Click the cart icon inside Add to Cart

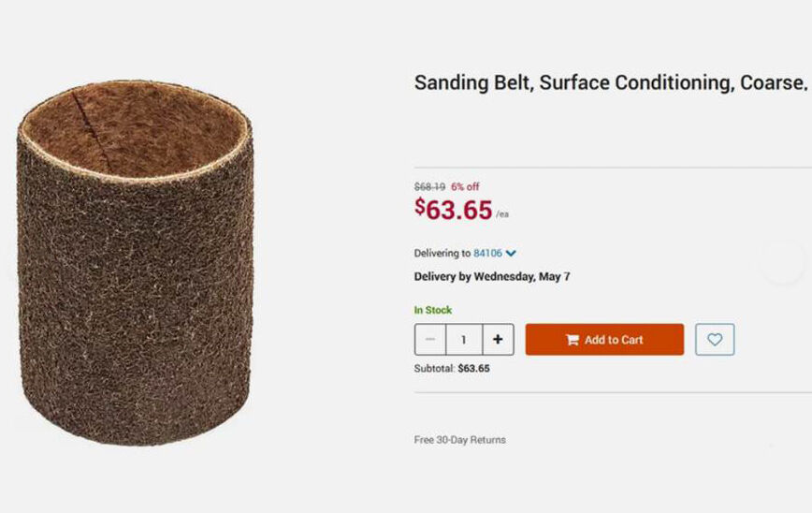573,340
